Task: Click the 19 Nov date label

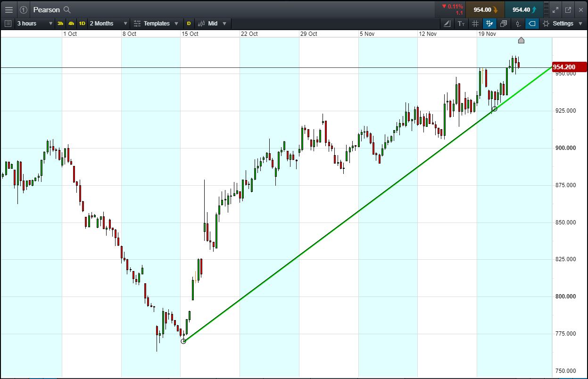Action: [x=487, y=33]
